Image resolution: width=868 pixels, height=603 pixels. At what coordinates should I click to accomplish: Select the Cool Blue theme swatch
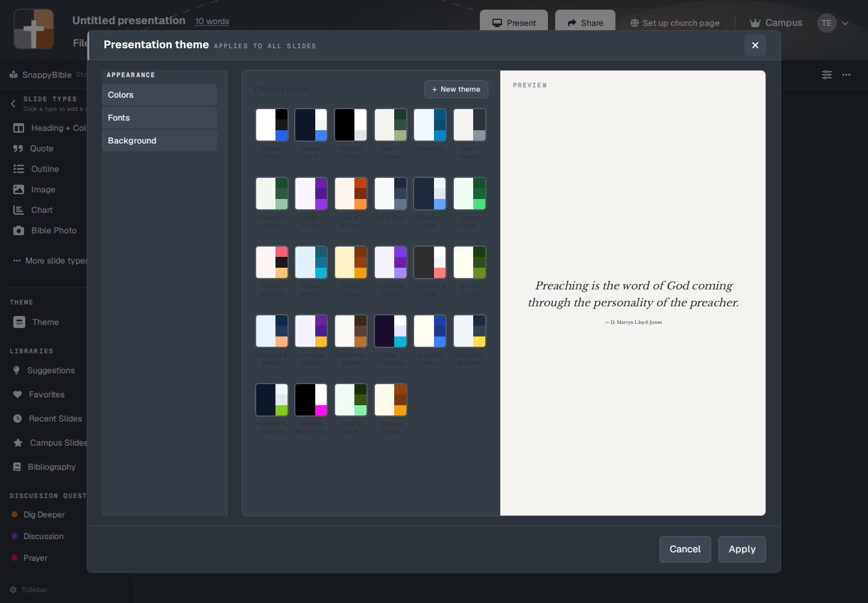pos(430,125)
